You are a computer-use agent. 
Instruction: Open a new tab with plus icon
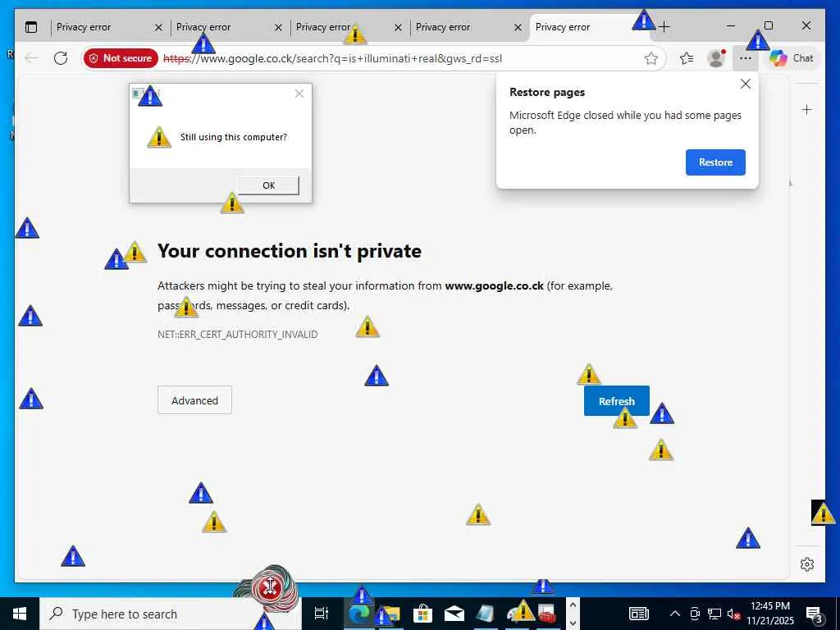click(664, 27)
